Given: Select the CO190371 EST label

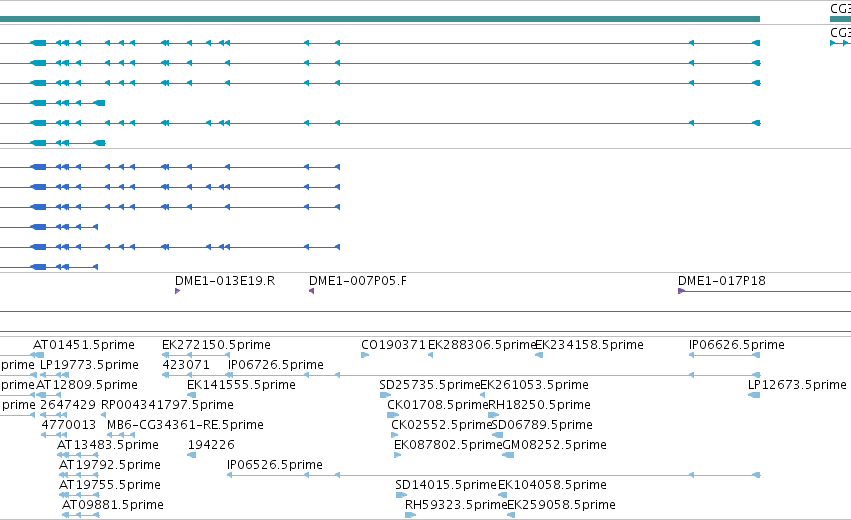Looking at the screenshot, I should [x=393, y=345].
